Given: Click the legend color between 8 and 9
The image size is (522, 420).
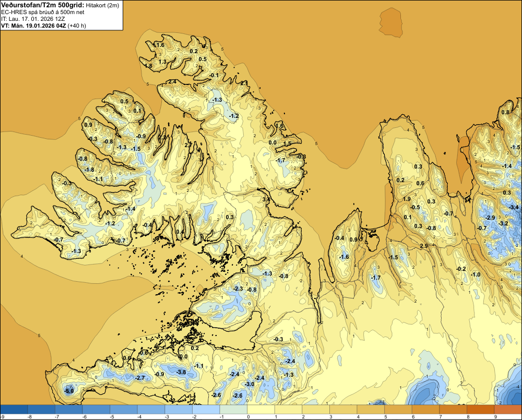Looking at the screenshot, I should (x=480, y=409).
